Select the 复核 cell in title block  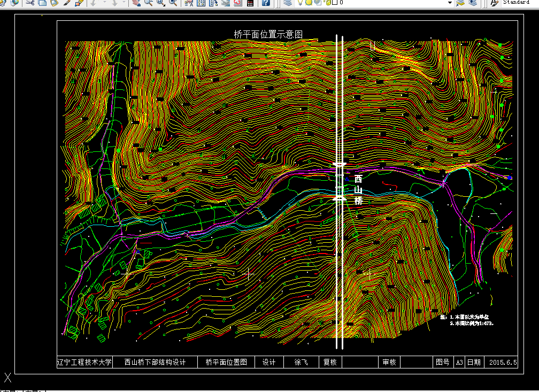[x=330, y=362]
